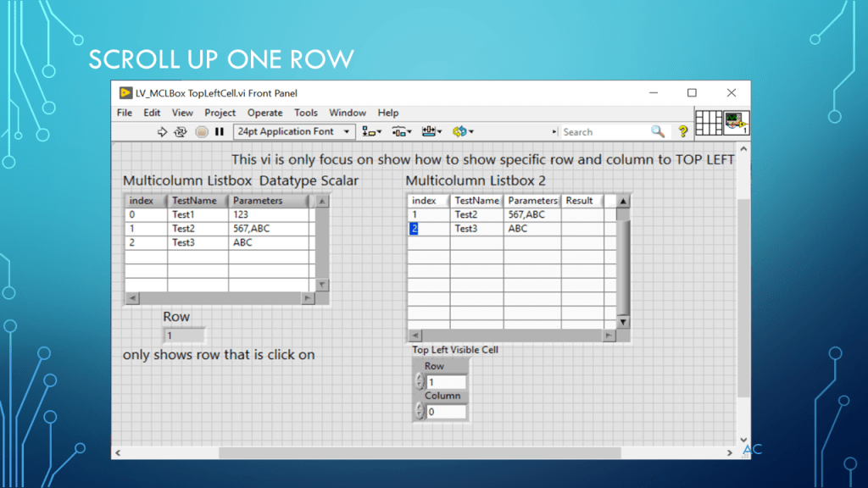
Task: Click inside the Search field
Action: click(x=604, y=132)
